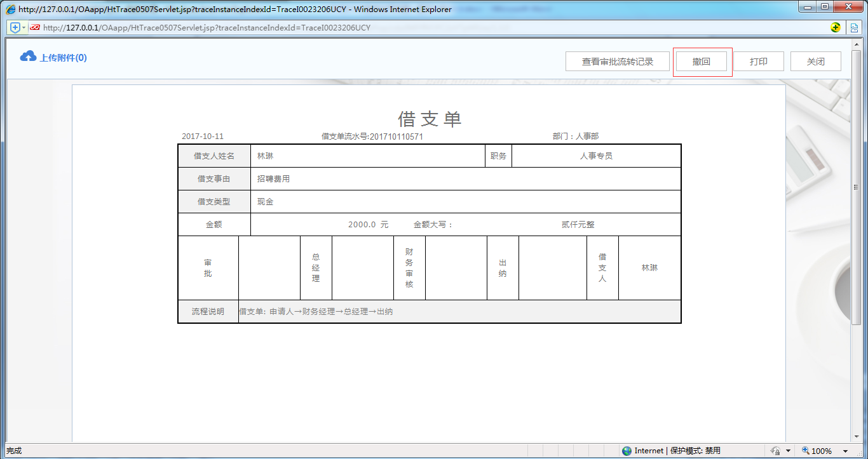The image size is (868, 459).
Task: Click the zoom magnifier icon in status bar
Action: 805,451
